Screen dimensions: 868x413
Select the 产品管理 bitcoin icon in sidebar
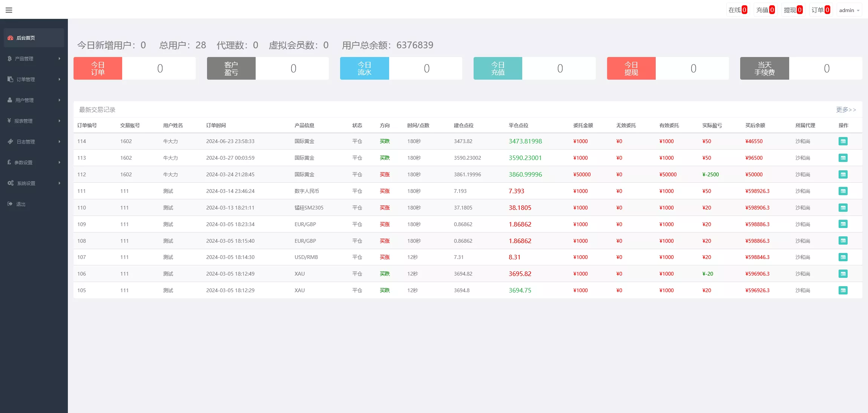pos(9,59)
